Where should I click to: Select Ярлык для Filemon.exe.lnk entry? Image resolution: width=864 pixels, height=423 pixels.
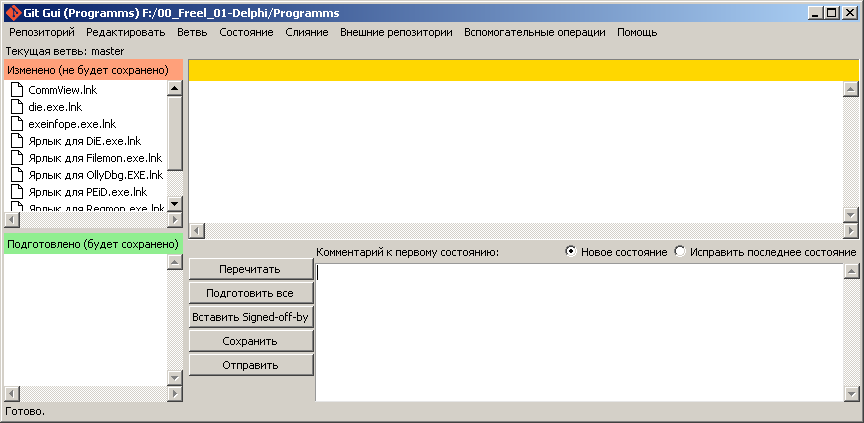click(x=95, y=158)
